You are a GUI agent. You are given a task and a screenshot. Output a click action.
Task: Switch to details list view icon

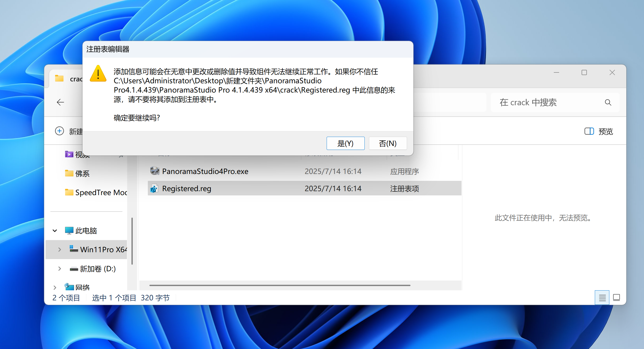pos(602,298)
